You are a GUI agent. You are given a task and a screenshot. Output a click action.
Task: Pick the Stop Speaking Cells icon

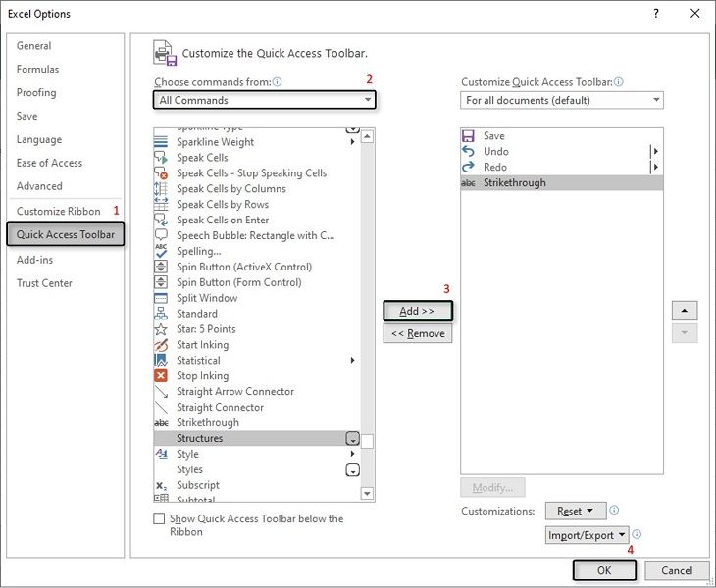[161, 172]
